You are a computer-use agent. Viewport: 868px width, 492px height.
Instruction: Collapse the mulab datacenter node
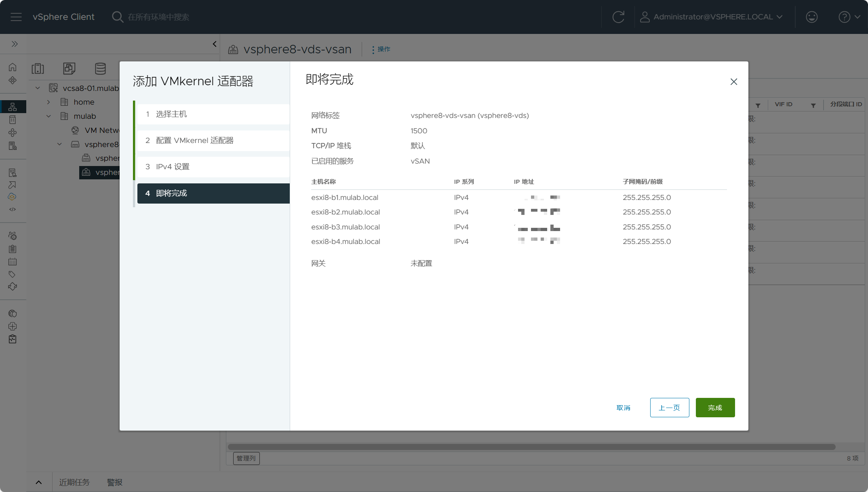[x=48, y=116]
